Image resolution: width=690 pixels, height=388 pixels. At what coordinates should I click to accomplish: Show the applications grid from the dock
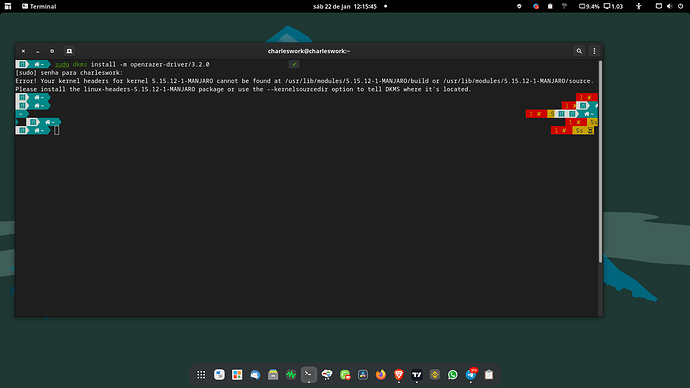tap(201, 375)
